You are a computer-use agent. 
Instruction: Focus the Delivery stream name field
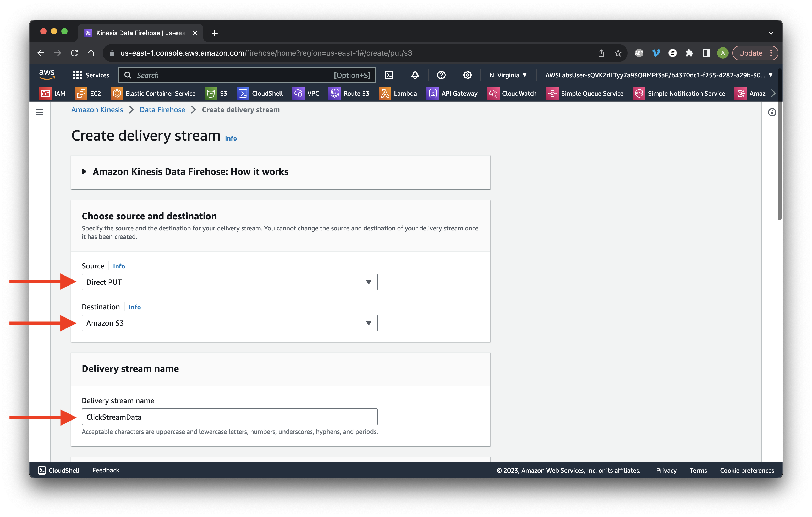(x=229, y=417)
